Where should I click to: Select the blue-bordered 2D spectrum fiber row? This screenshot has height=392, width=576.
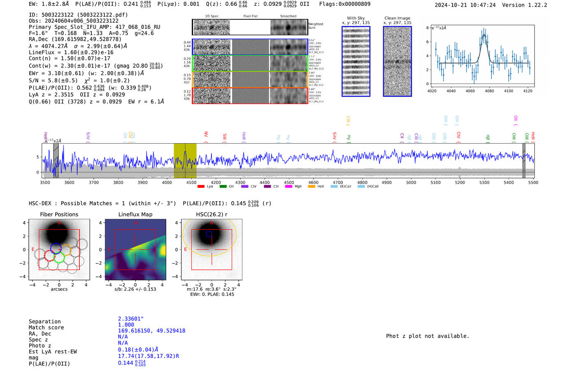[250, 47]
